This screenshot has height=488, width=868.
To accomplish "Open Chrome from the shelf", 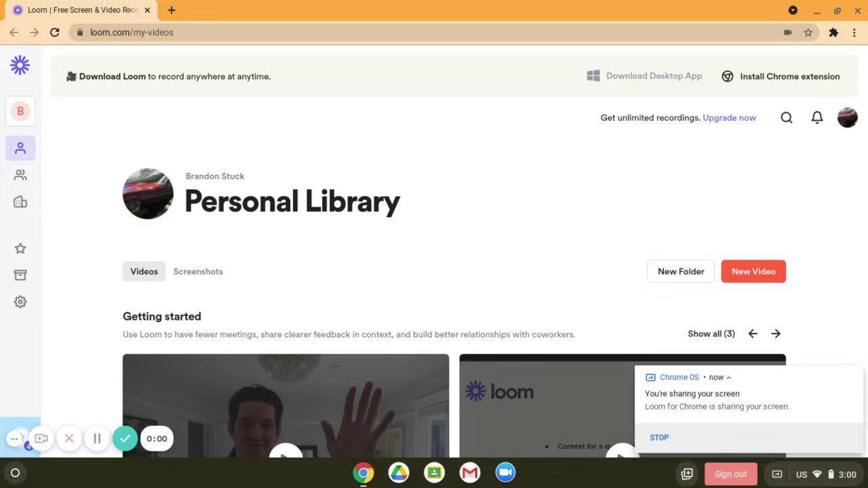I will (363, 473).
